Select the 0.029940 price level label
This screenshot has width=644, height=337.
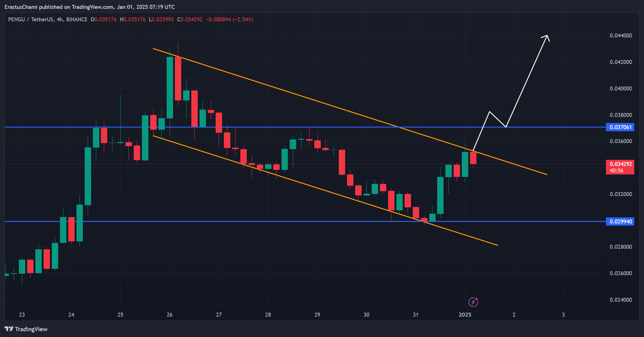pos(620,221)
